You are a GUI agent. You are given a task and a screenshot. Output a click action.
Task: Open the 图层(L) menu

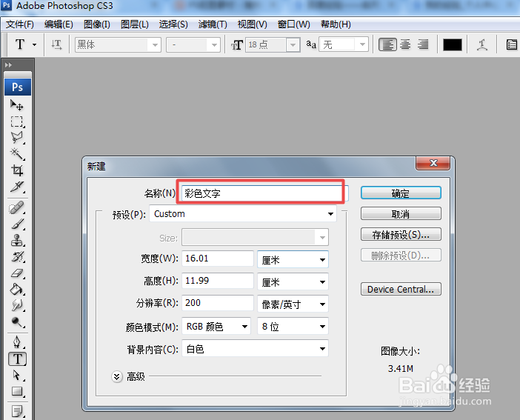tap(134, 24)
